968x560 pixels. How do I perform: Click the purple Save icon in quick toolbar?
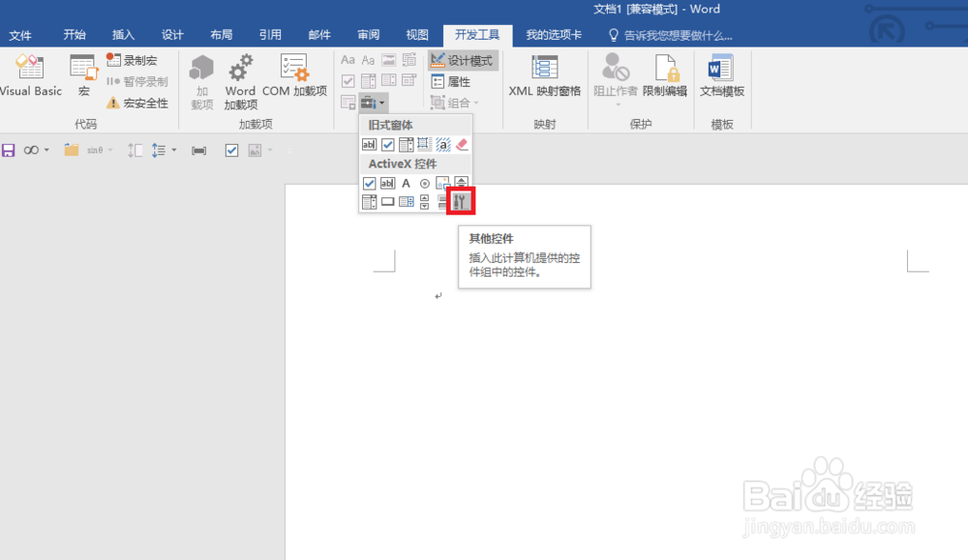(8, 150)
